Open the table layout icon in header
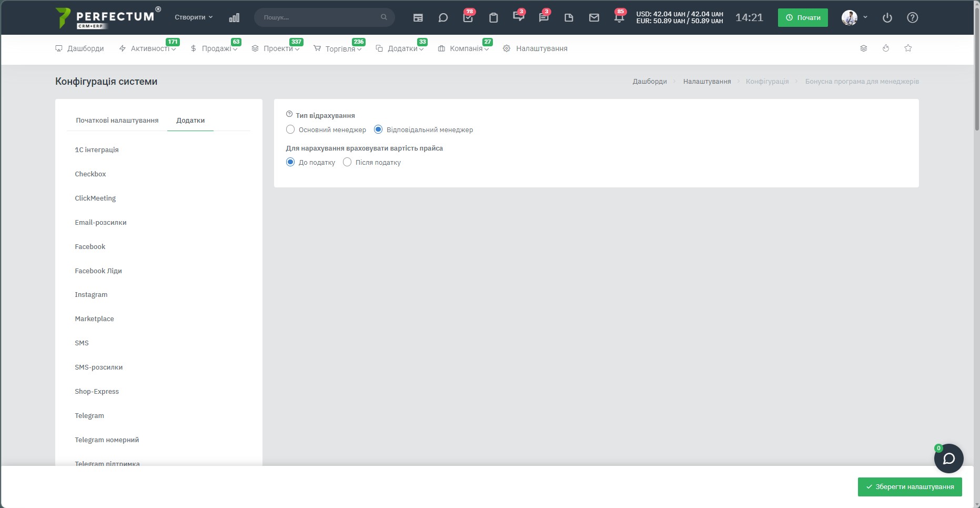980x508 pixels. coord(418,17)
